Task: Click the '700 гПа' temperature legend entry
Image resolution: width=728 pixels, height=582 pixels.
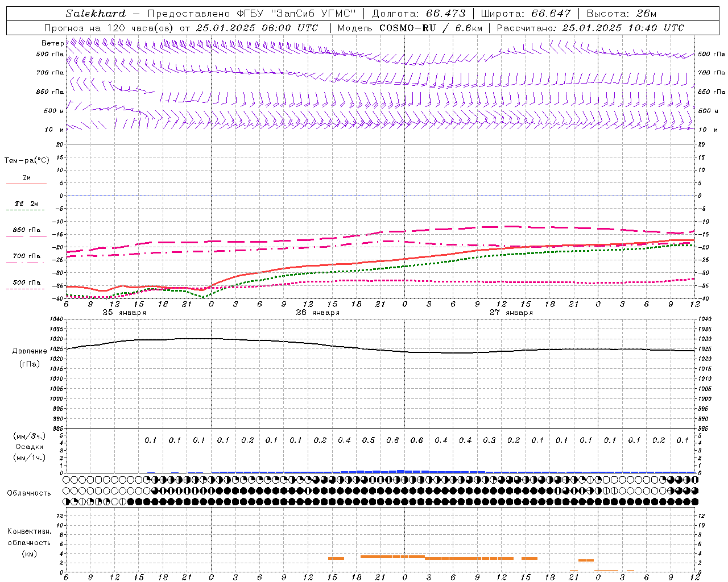Action: 26,256
